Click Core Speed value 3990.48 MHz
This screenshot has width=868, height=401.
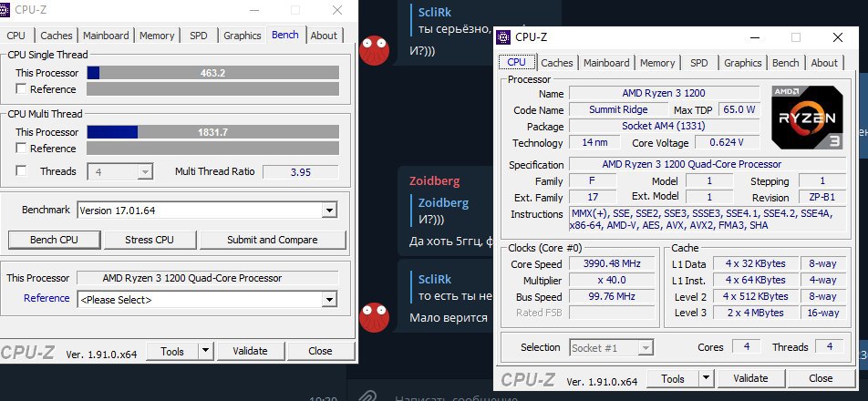tap(612, 263)
